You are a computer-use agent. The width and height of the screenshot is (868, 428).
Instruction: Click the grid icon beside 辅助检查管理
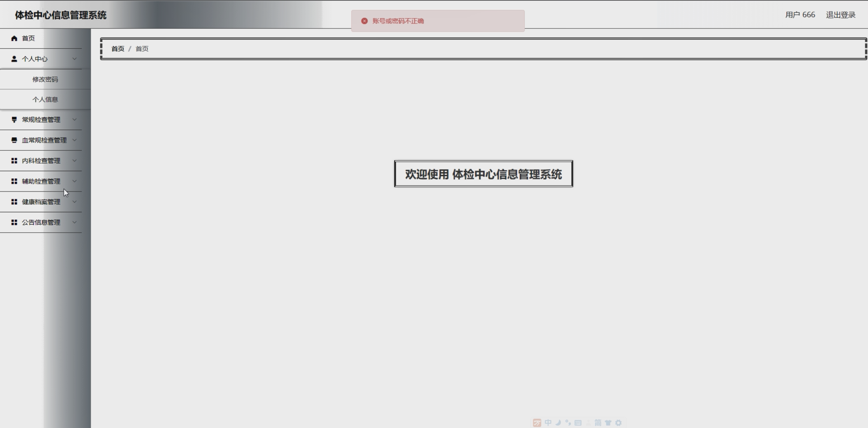pyautogui.click(x=14, y=181)
